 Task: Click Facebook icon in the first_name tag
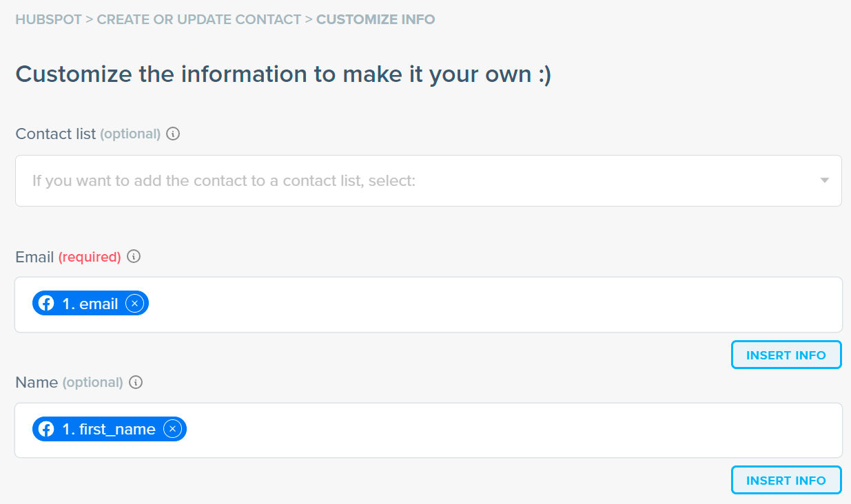46,430
